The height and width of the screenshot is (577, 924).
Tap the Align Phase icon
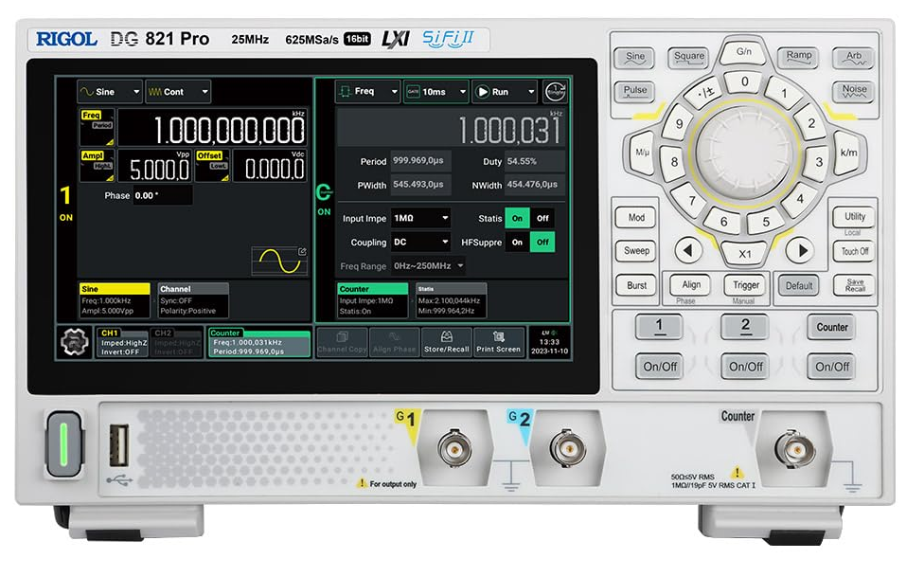pos(394,342)
